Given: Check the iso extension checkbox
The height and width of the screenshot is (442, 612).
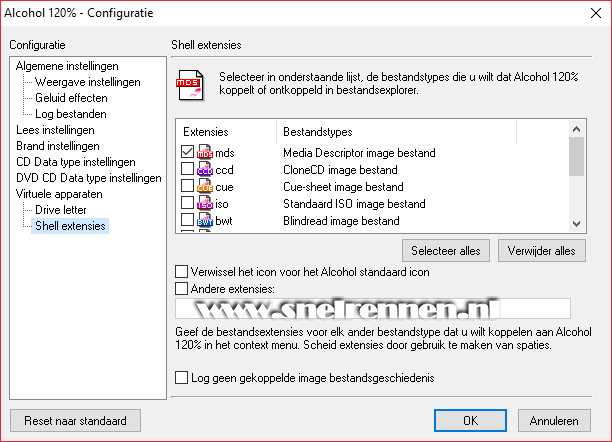Looking at the screenshot, I should tap(187, 203).
